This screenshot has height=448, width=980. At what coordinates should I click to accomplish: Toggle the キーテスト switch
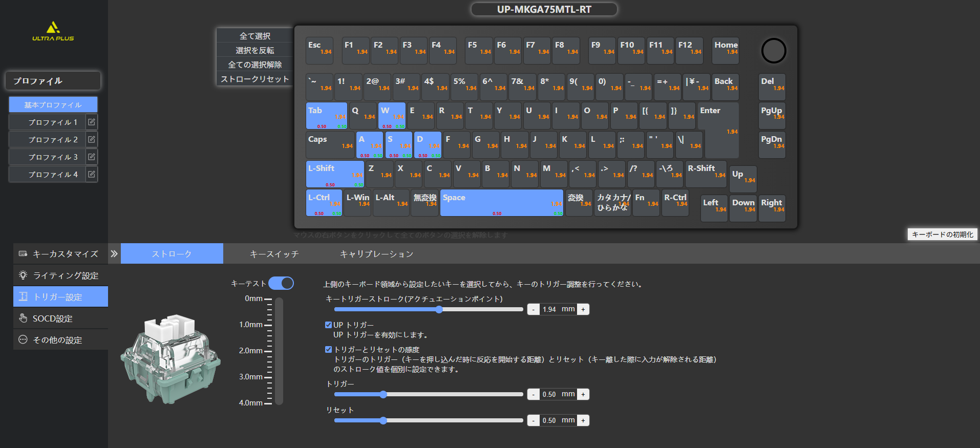tap(281, 284)
